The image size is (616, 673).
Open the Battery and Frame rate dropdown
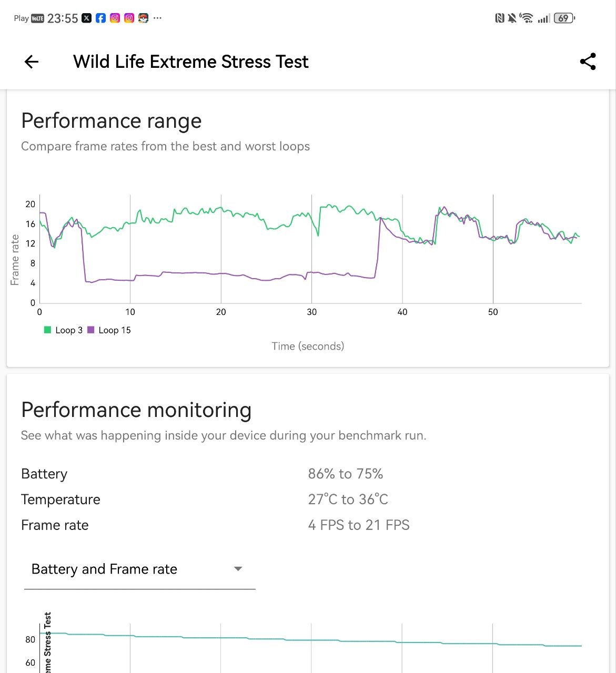pos(139,569)
